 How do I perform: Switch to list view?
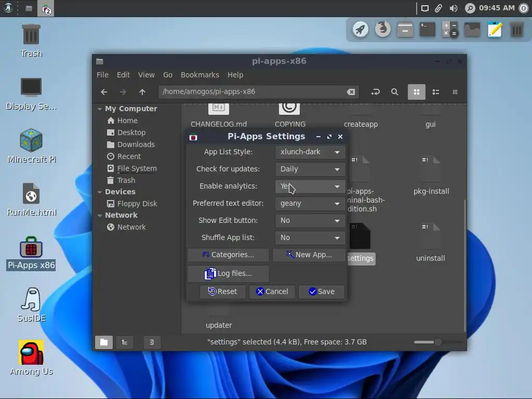[x=436, y=92]
